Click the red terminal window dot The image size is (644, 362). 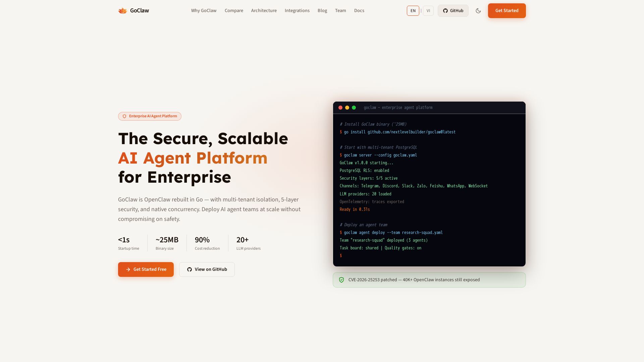tap(340, 108)
